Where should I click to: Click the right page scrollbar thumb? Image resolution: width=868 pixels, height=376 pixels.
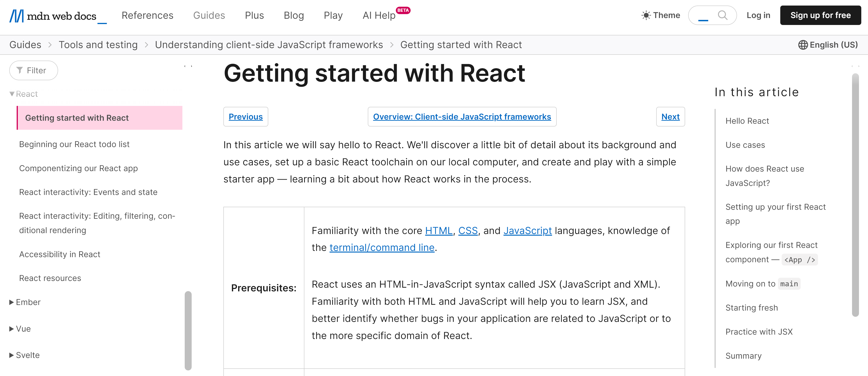tap(855, 195)
